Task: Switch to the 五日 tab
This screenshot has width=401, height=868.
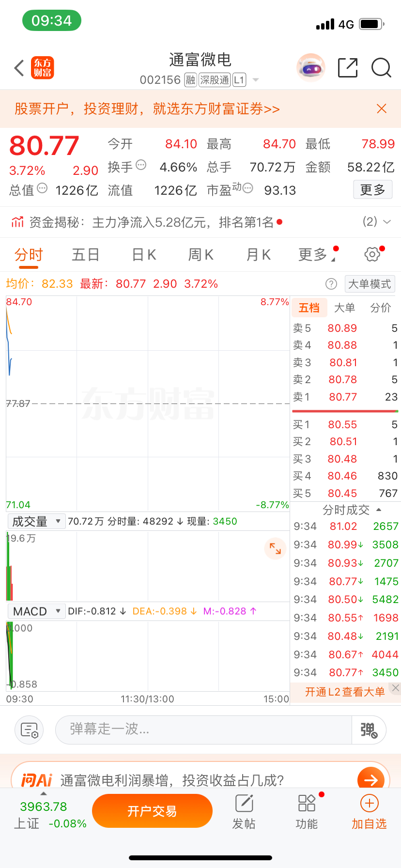Action: coord(86,254)
